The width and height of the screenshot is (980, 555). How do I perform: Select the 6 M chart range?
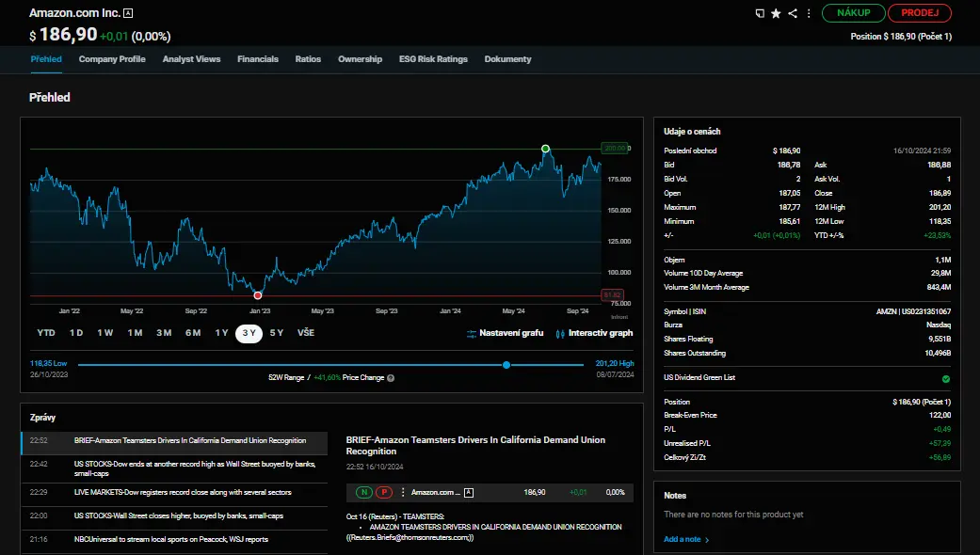[193, 333]
